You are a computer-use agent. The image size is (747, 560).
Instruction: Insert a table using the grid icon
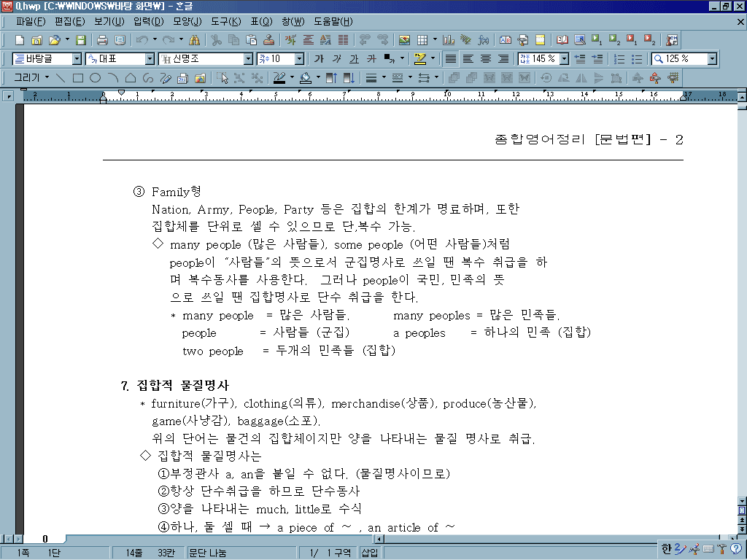point(422,40)
